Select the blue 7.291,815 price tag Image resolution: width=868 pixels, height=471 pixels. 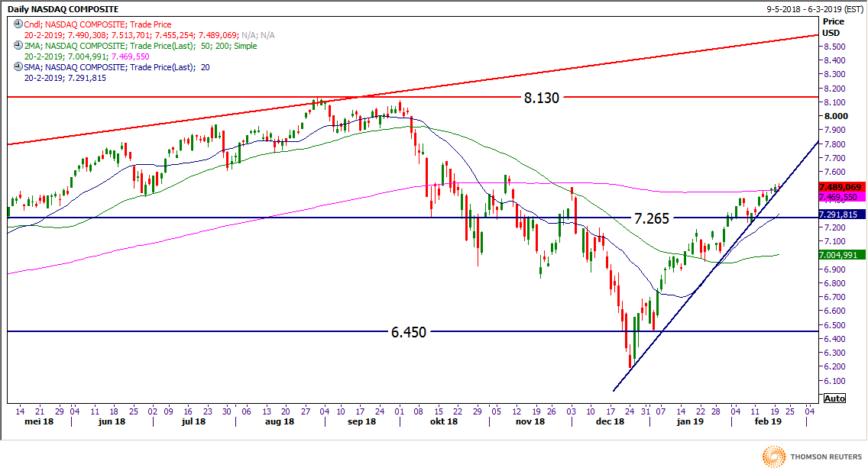tap(840, 215)
